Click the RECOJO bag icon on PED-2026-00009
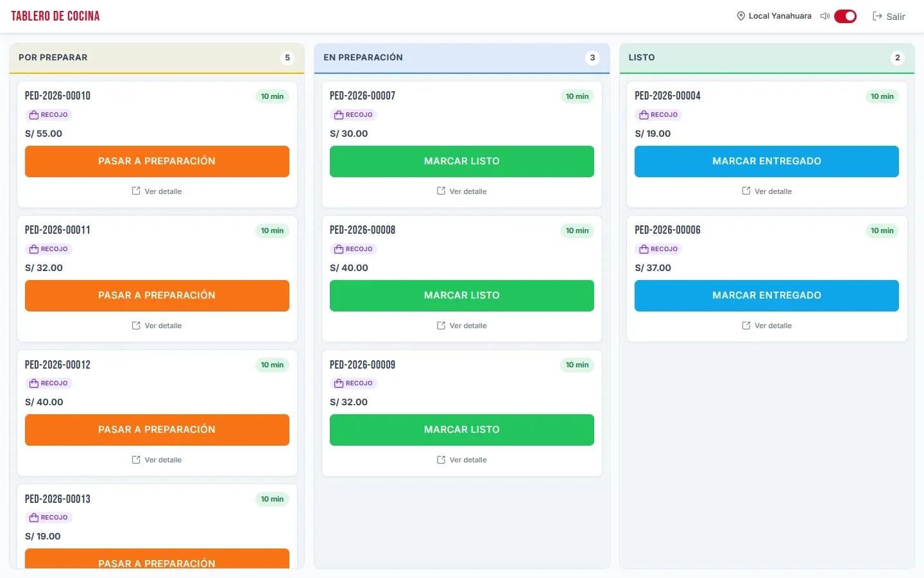Viewport: 924px width, 578px height. pos(339,383)
